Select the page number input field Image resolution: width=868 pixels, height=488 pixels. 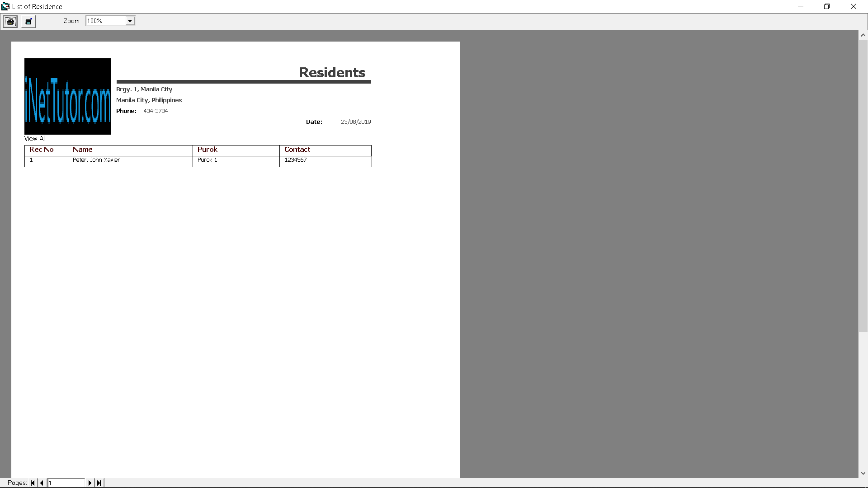click(x=66, y=483)
